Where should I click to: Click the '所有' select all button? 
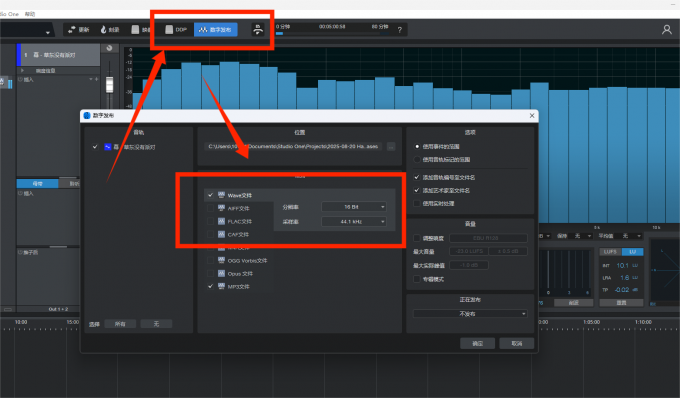120,324
